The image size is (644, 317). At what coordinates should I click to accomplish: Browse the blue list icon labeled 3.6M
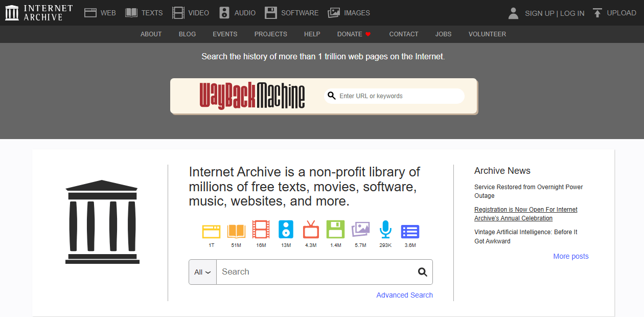(x=410, y=232)
